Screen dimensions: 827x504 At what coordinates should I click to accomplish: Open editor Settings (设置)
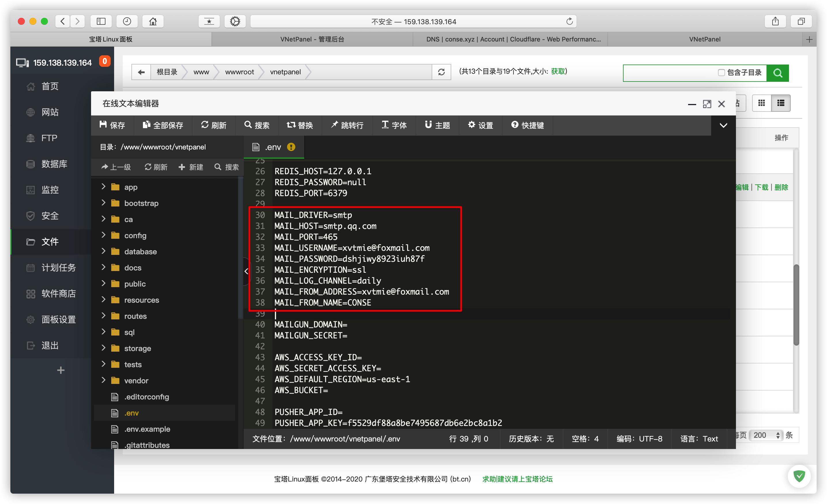481,125
